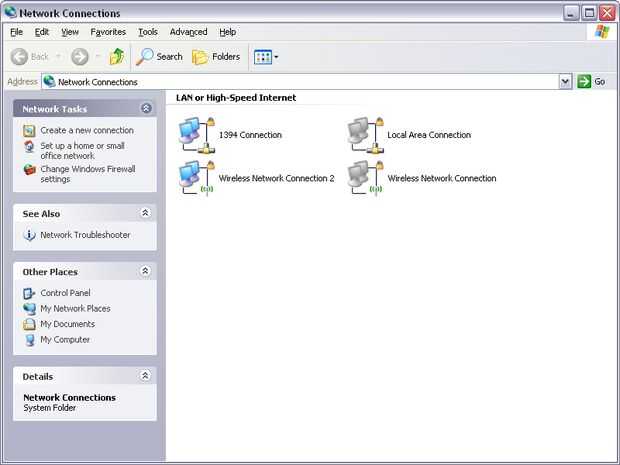620x465 pixels.
Task: Open the Tools menu
Action: [x=148, y=32]
